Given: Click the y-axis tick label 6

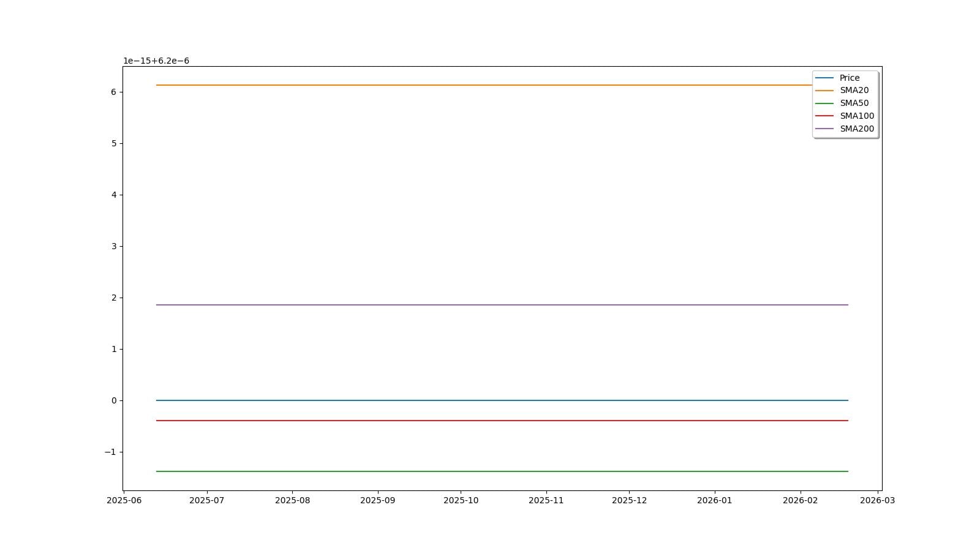Looking at the screenshot, I should pyautogui.click(x=113, y=92).
